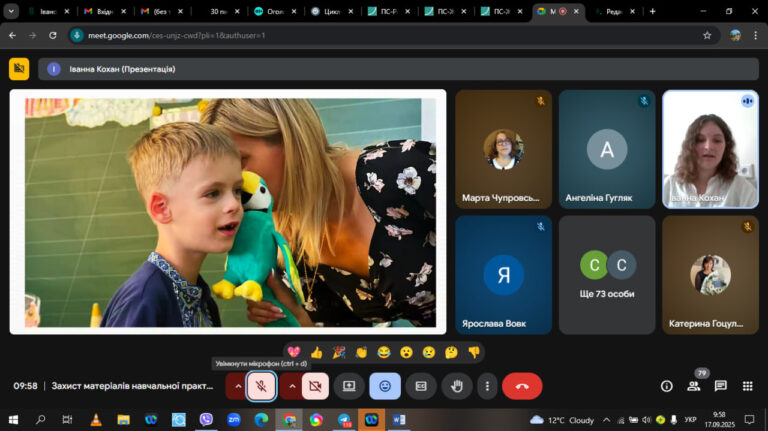Leave the call with red hang-up button
Image resolution: width=768 pixels, height=431 pixels.
pyautogui.click(x=522, y=386)
